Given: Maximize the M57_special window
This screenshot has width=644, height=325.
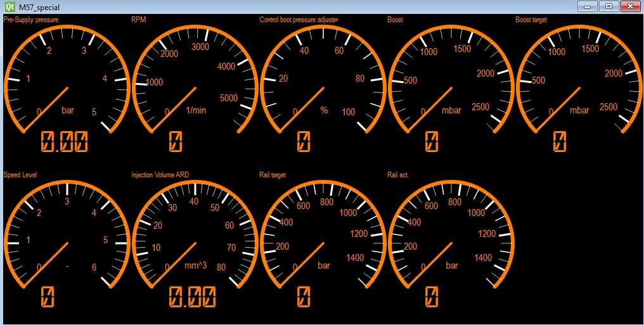Looking at the screenshot, I should (609, 6).
